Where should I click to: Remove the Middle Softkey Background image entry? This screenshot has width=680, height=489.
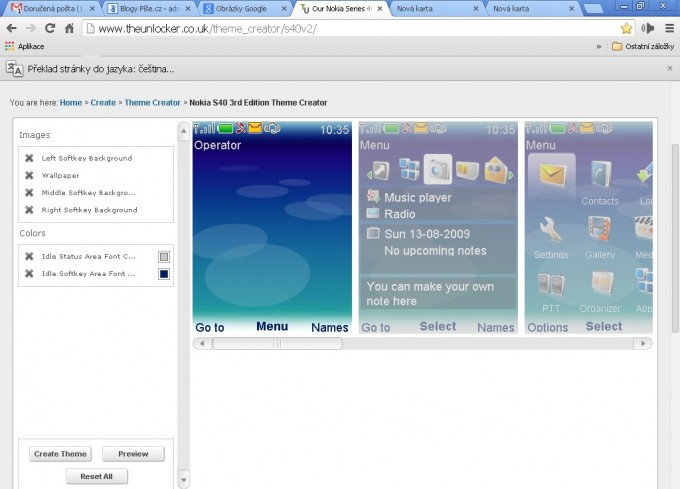[29, 192]
